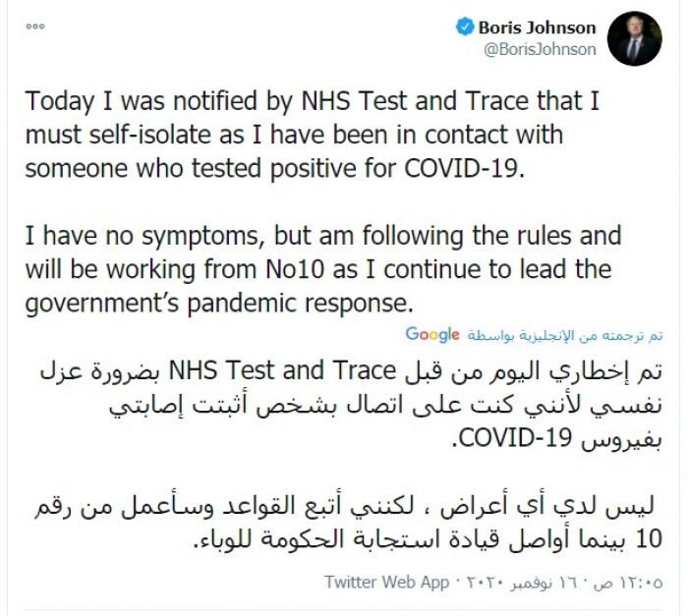
Task: Click the Boris Johnson display name
Action: tap(537, 28)
